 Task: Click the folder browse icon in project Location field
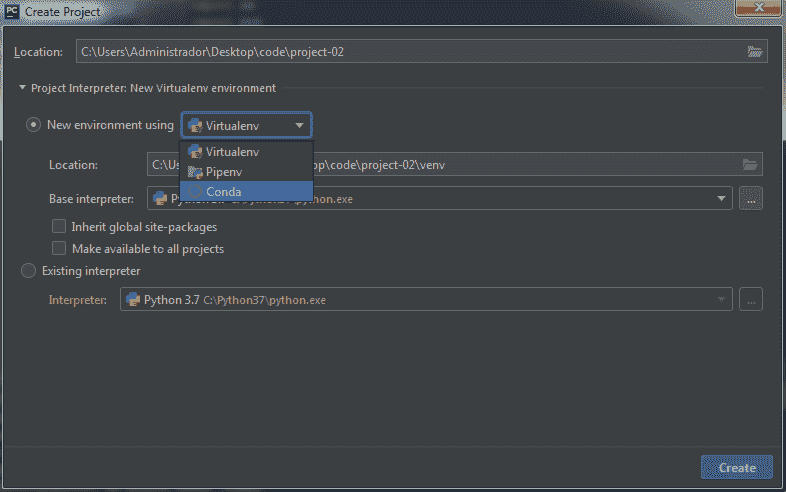[755, 52]
